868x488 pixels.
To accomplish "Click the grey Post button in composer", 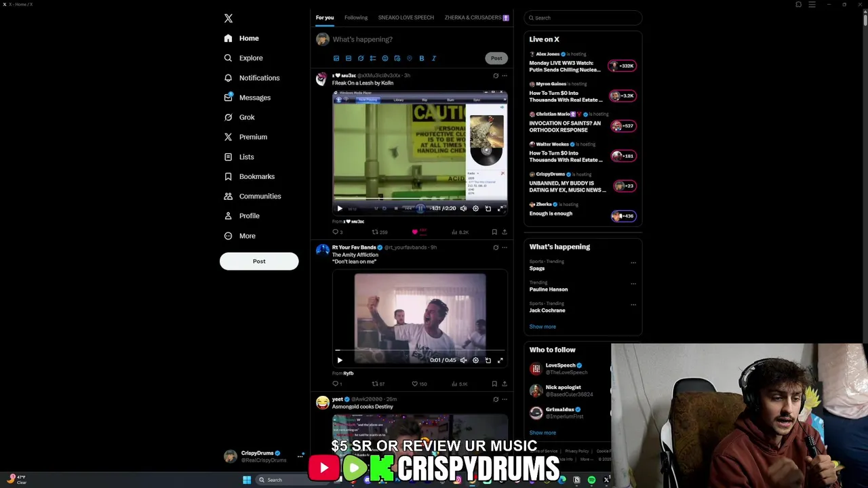I will (x=496, y=58).
